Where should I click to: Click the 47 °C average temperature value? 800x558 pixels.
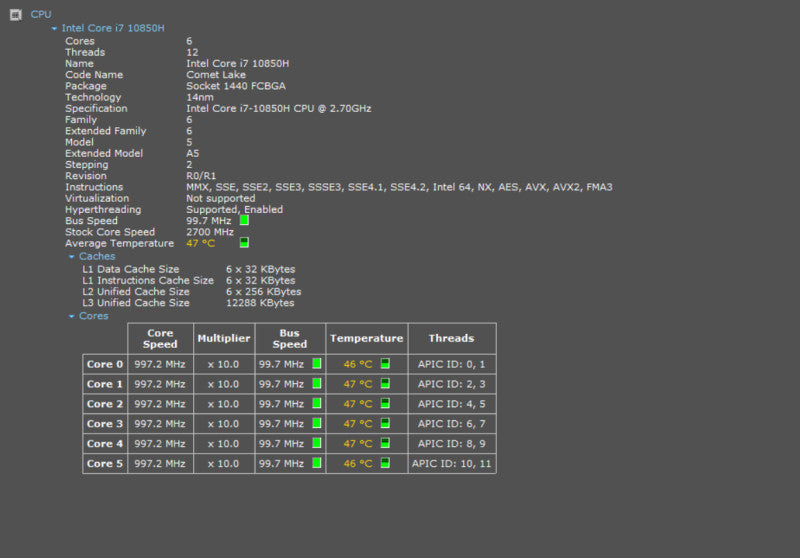click(x=201, y=243)
